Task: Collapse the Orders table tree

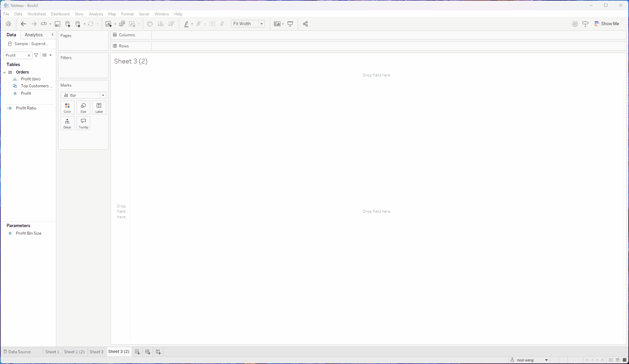Action: pos(5,72)
